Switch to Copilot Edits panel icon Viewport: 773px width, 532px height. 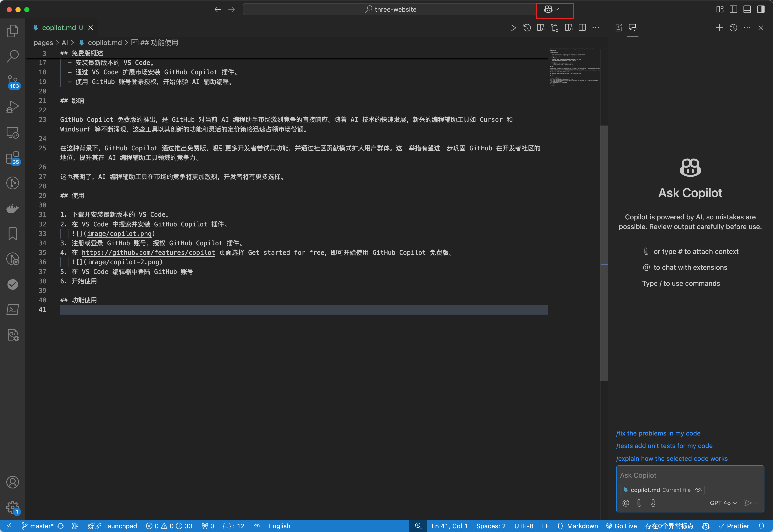(619, 28)
